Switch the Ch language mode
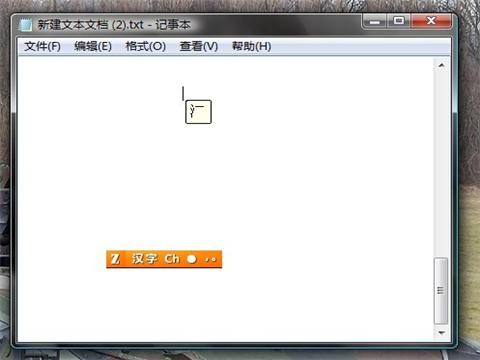The width and height of the screenshot is (480, 360). click(172, 259)
